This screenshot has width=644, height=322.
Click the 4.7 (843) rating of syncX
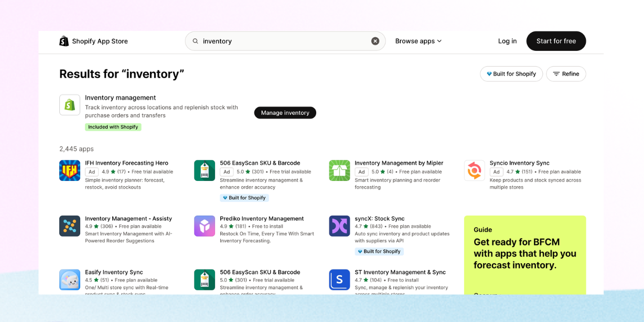pos(369,227)
